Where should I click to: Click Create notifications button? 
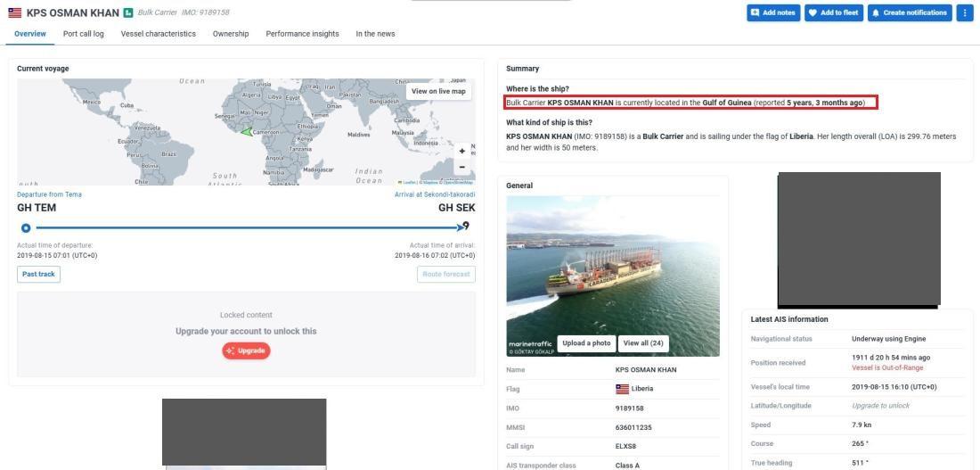(x=910, y=12)
